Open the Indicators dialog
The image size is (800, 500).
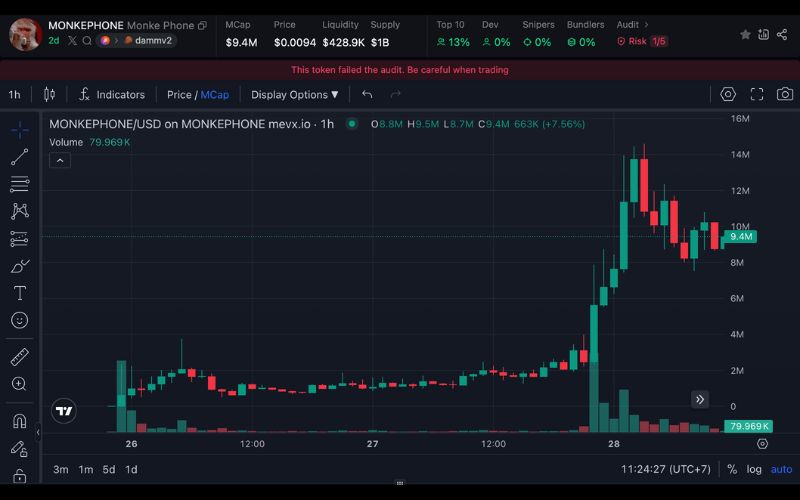pyautogui.click(x=112, y=94)
